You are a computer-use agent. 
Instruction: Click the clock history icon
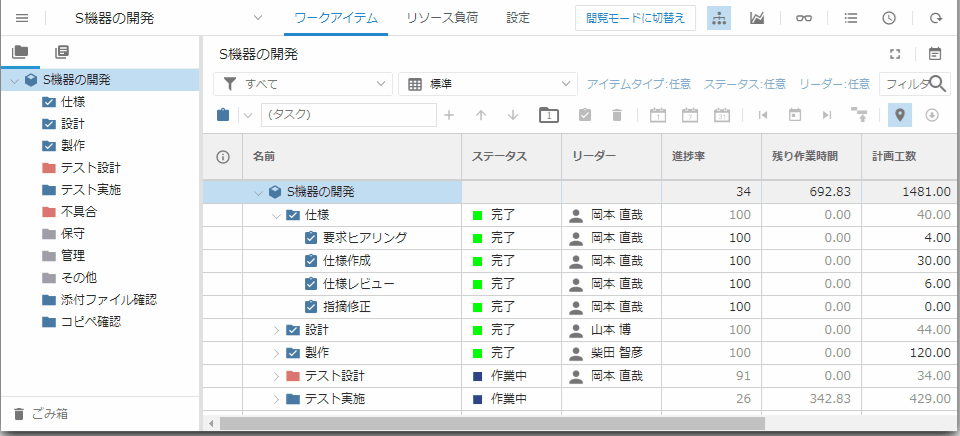(889, 18)
